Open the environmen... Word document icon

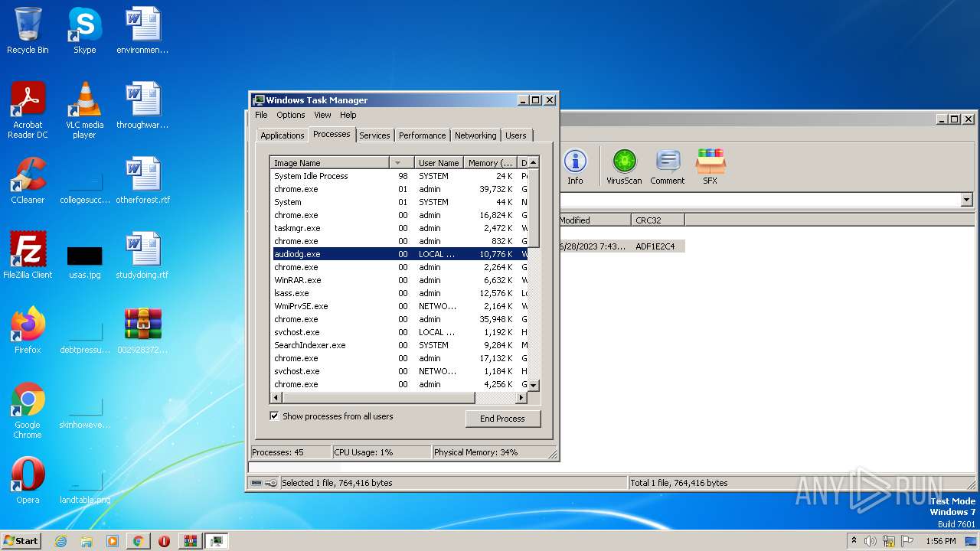click(143, 31)
